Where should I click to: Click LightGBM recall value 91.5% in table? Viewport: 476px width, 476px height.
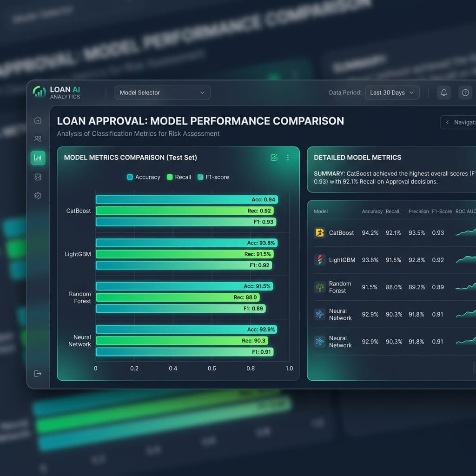coord(393,260)
